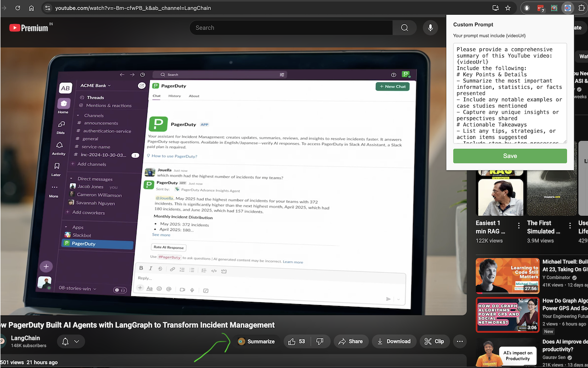Start voice search with the microphone
This screenshot has height=368, width=588.
tap(430, 28)
